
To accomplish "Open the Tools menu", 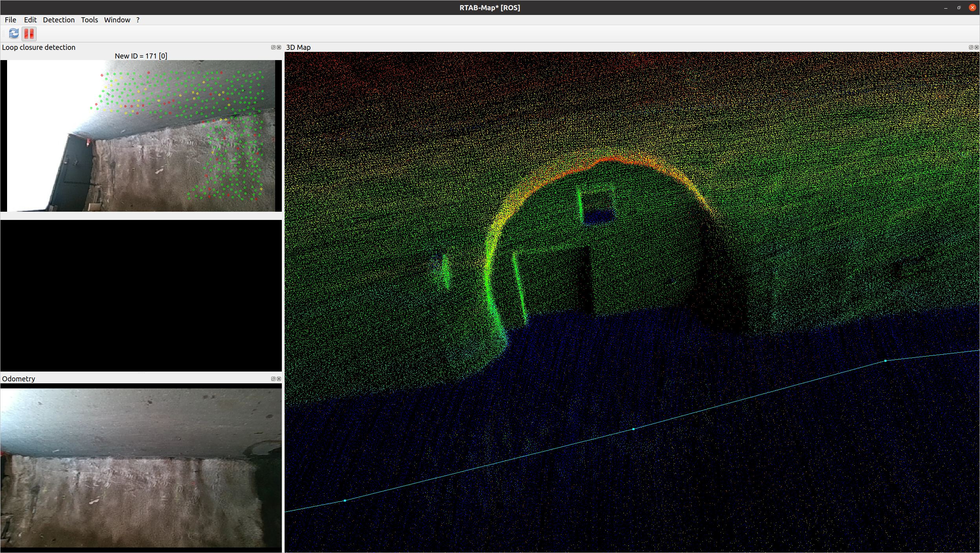I will click(89, 20).
